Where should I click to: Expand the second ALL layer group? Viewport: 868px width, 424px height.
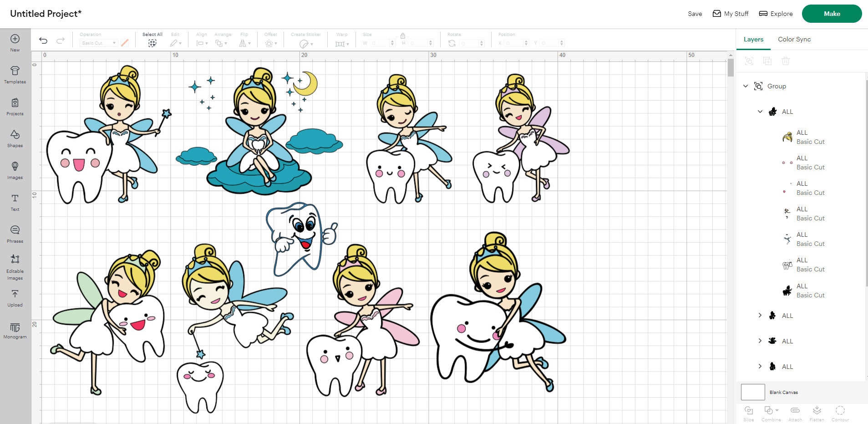pos(760,315)
